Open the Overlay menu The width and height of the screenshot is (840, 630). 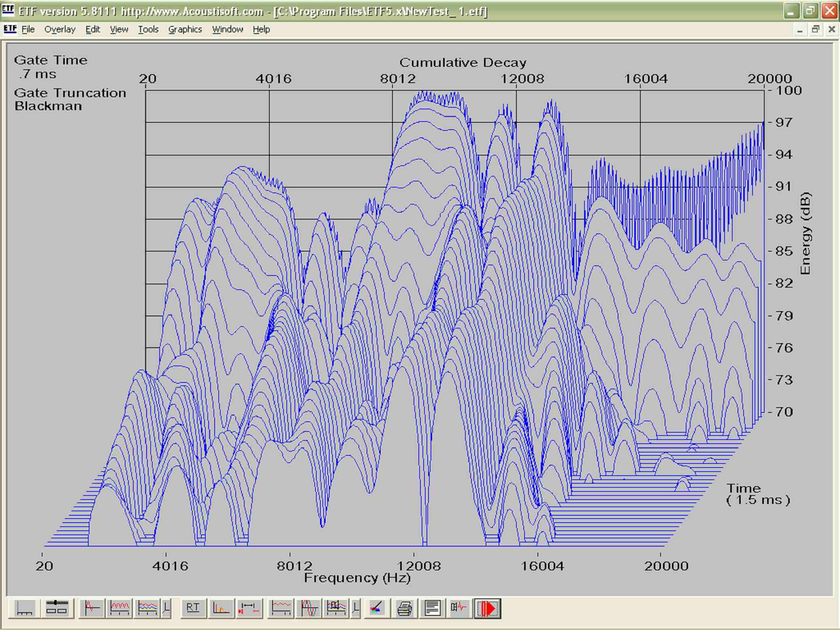60,29
